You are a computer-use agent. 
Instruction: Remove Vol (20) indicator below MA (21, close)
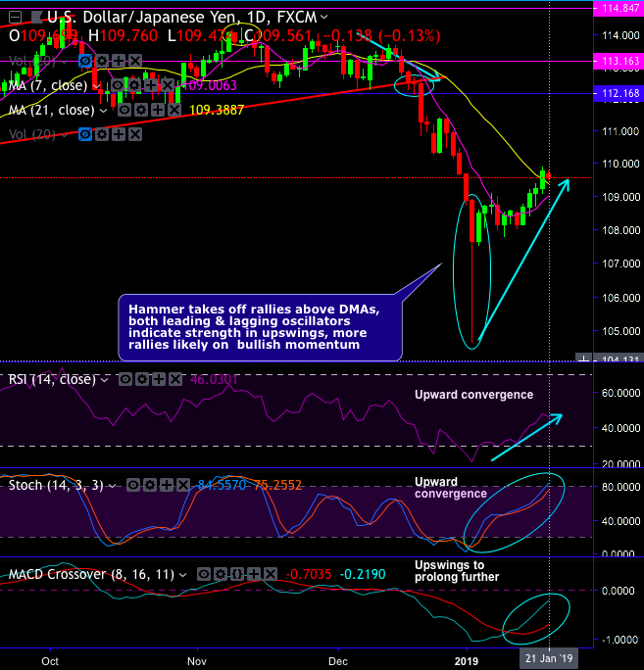(x=135, y=135)
